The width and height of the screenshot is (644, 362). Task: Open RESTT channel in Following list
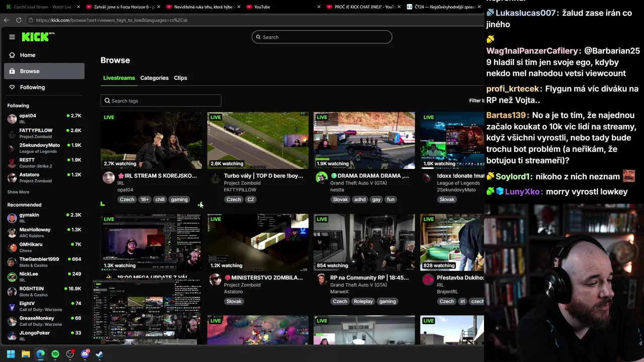point(44,162)
